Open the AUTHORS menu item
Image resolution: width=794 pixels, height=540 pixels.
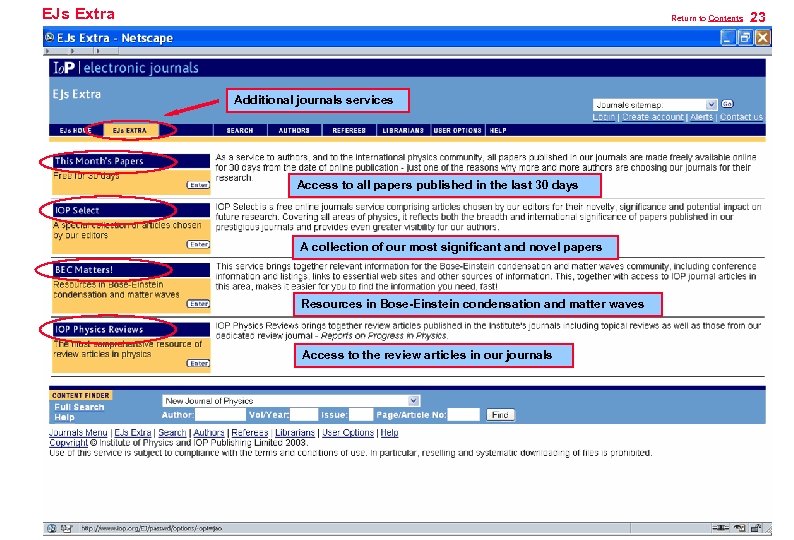[x=294, y=131]
